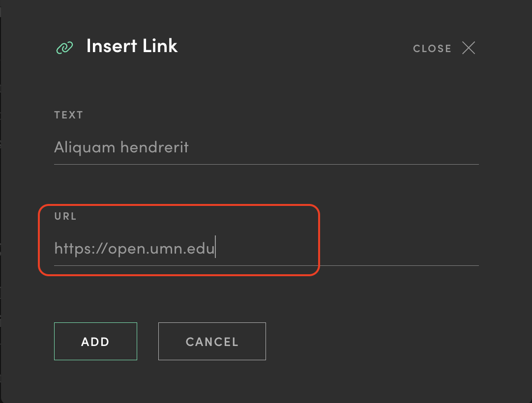532x403 pixels.
Task: Click the TEXT field showing Aliquam hendrerit
Action: 197,147
